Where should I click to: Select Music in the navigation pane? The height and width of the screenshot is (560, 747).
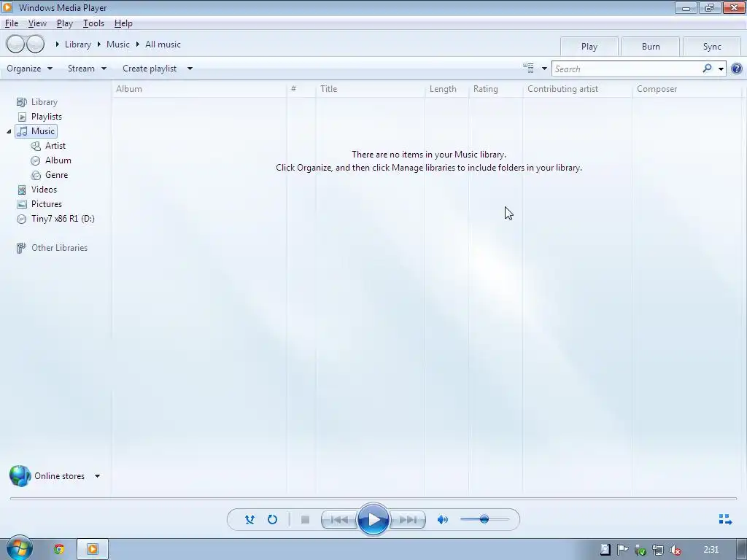(36, 131)
